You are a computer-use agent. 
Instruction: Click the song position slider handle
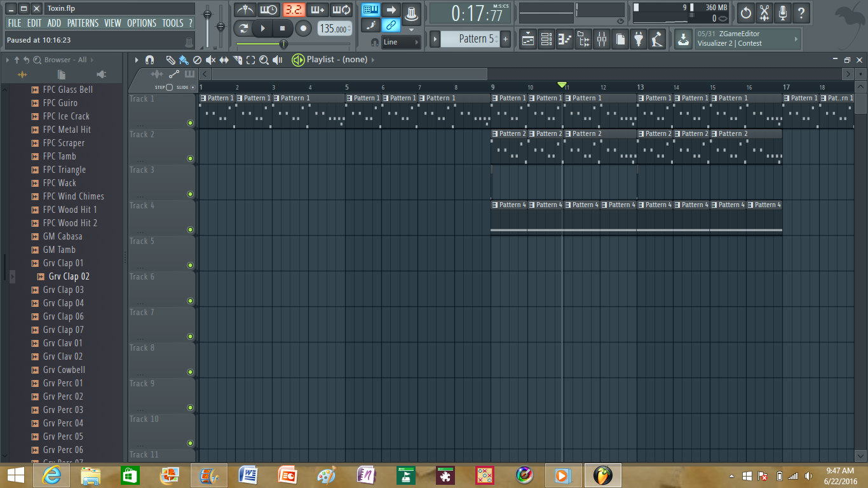point(283,44)
